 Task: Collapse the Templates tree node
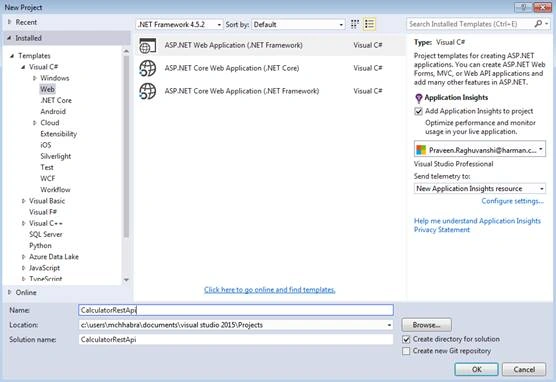pos(12,56)
